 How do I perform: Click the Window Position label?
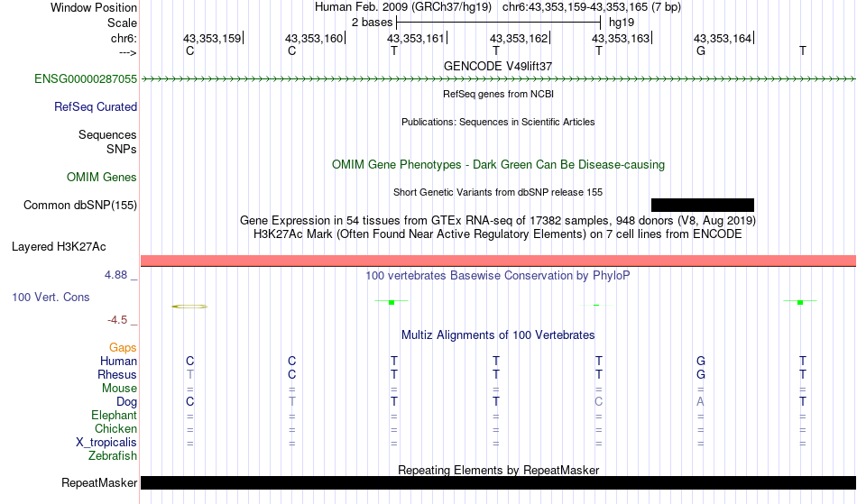[94, 7]
